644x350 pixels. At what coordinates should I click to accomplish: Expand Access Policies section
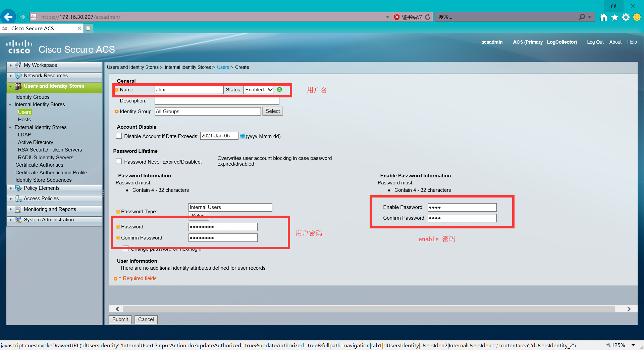11,199
